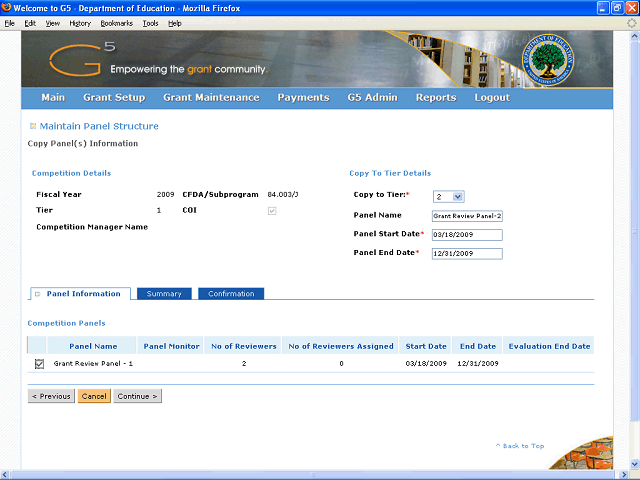Click the vertical scrollbar down arrow
The image size is (640, 480).
tap(634, 464)
